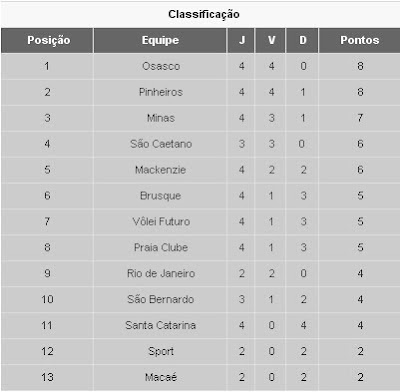Click the V column header

(270, 40)
